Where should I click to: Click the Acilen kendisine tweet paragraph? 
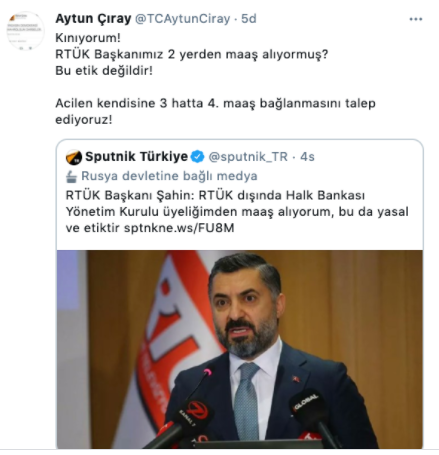click(215, 111)
